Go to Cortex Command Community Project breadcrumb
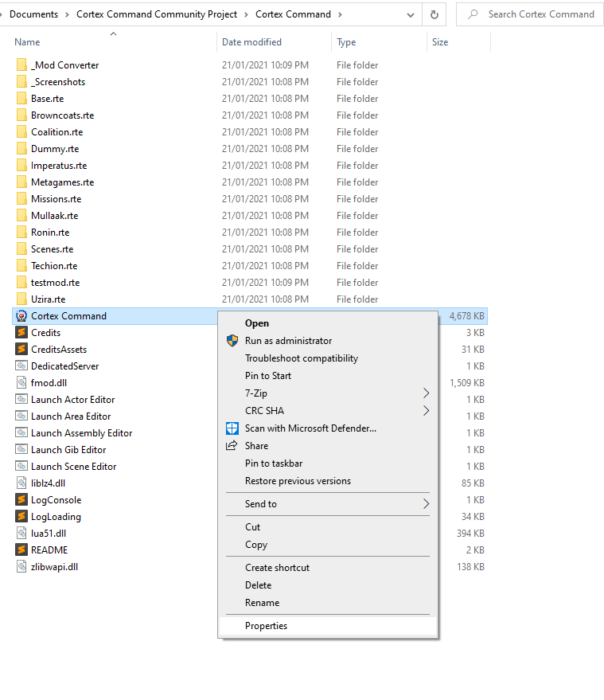 157,14
